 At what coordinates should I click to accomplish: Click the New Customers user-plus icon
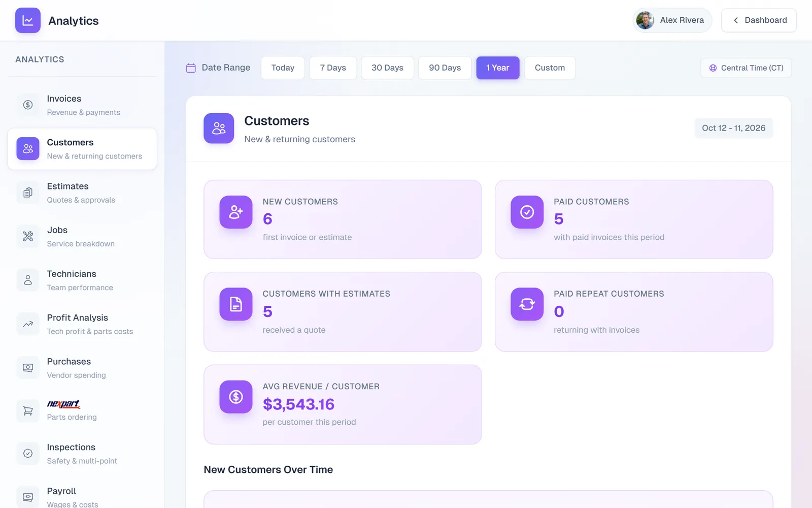(x=236, y=212)
